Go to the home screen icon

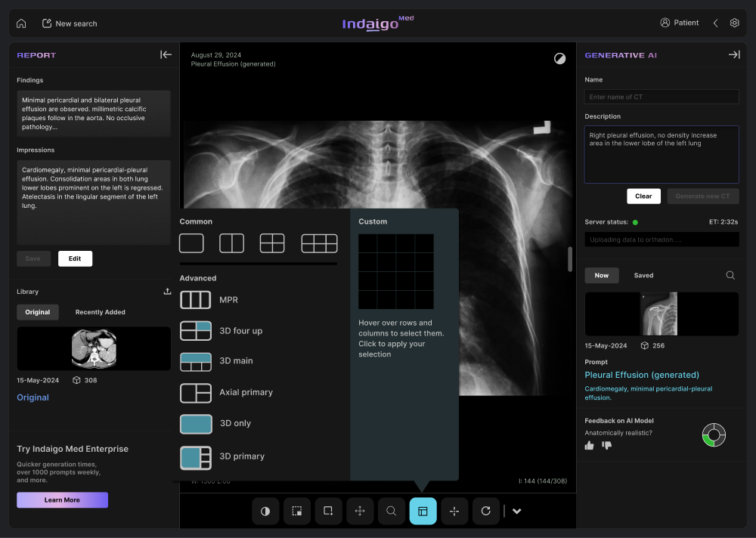pyautogui.click(x=21, y=23)
